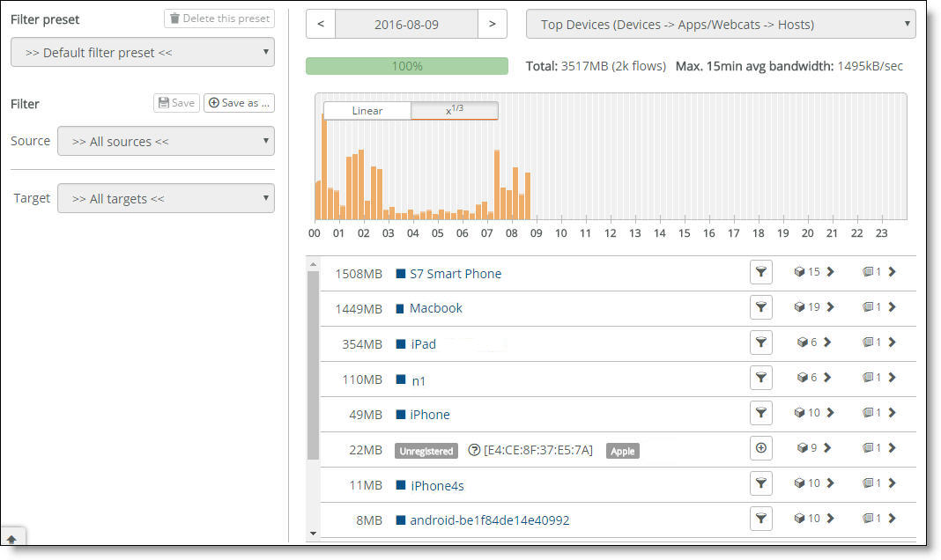Screen dimensions: 941x560
Task: Filter by iPad device
Action: 761,343
